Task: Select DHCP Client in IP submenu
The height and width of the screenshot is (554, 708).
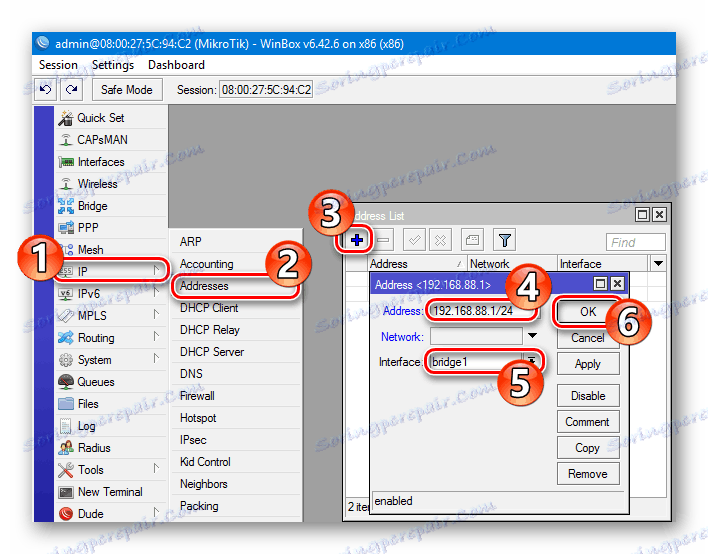Action: click(236, 308)
